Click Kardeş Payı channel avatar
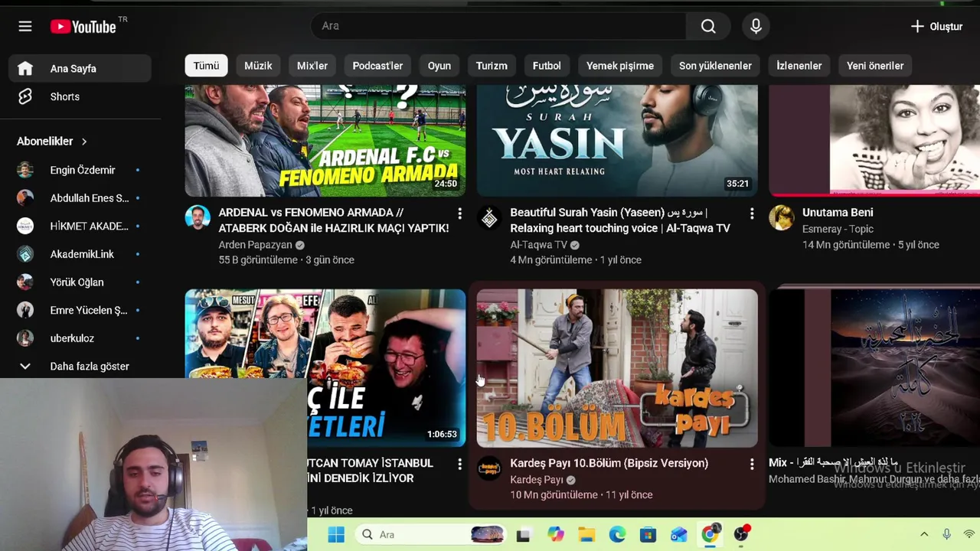 (x=489, y=468)
